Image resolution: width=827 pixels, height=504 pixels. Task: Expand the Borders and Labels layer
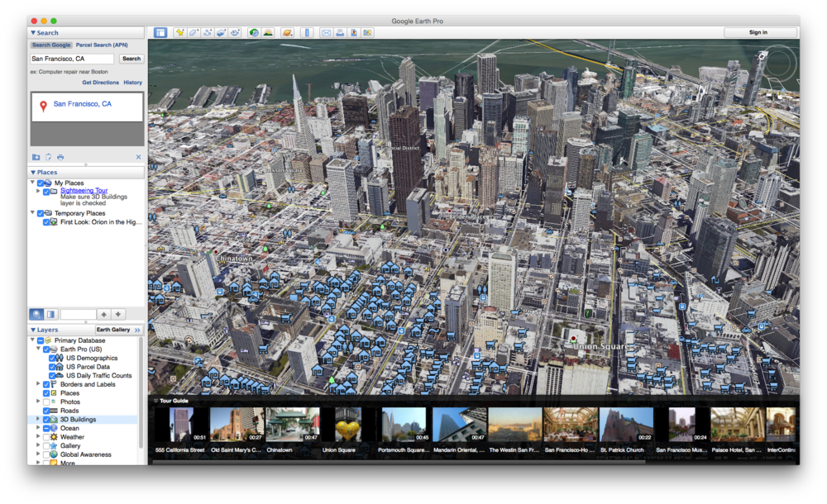coord(38,384)
